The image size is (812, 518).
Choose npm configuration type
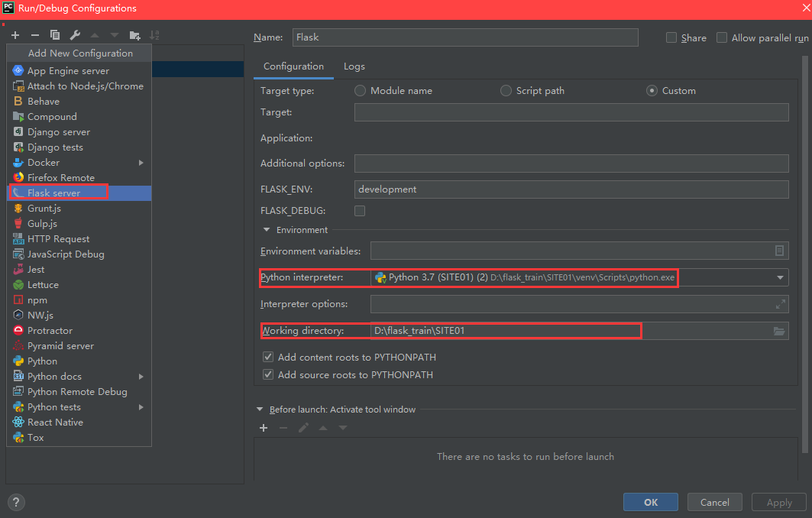click(79, 300)
